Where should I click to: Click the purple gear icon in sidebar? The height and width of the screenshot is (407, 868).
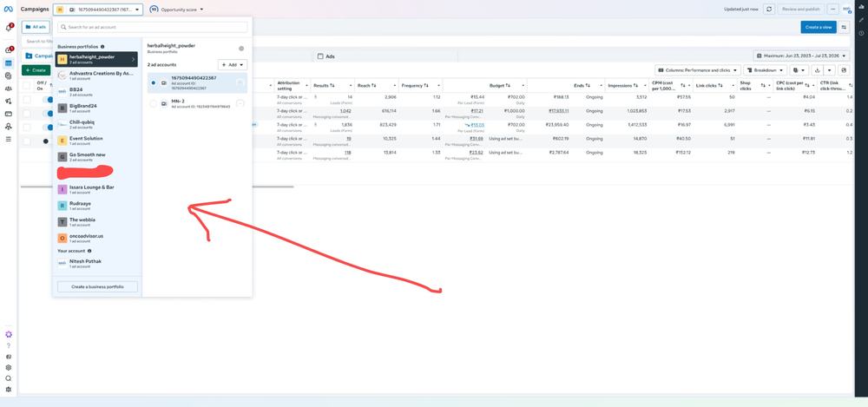(x=9, y=334)
